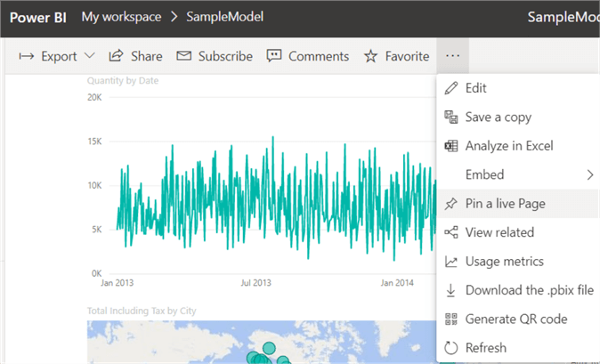Choose Download the .pbix file
This screenshot has width=600, height=364.
pyautogui.click(x=529, y=290)
